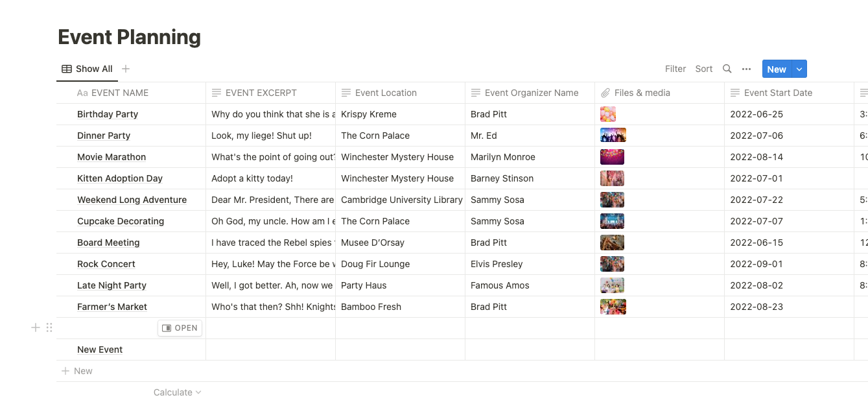Add a row via '+ New' at table bottom
Viewport: 868px width, 415px height.
[77, 371]
